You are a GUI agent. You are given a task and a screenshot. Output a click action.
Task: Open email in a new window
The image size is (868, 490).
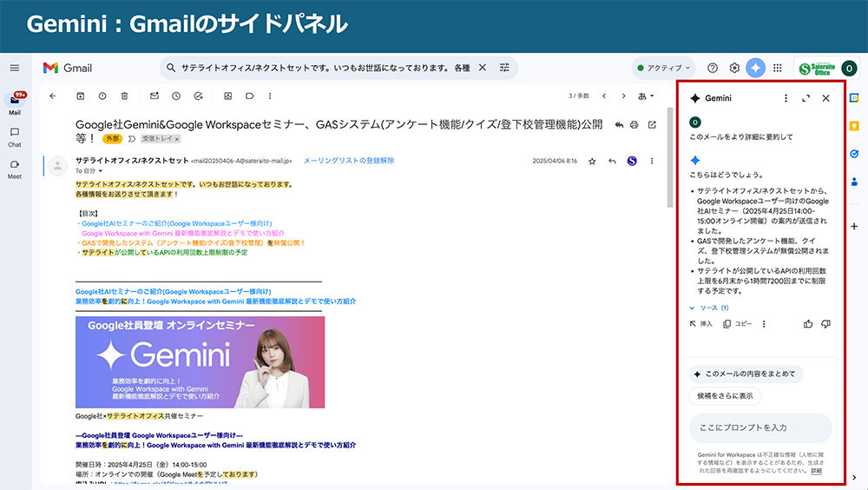tap(652, 125)
